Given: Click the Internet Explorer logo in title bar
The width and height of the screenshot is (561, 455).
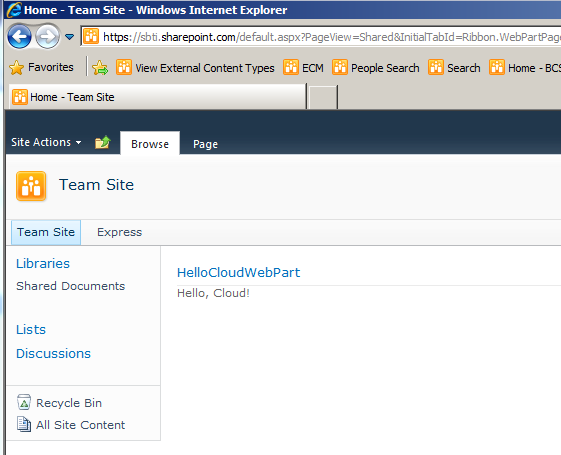Looking at the screenshot, I should pyautogui.click(x=14, y=10).
